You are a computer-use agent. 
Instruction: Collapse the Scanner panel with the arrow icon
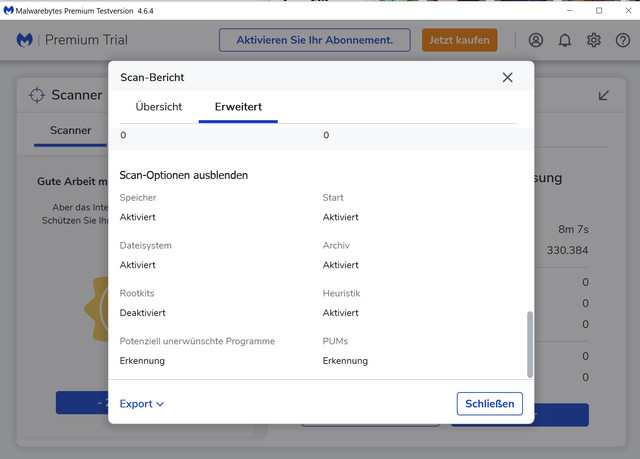pyautogui.click(x=604, y=95)
